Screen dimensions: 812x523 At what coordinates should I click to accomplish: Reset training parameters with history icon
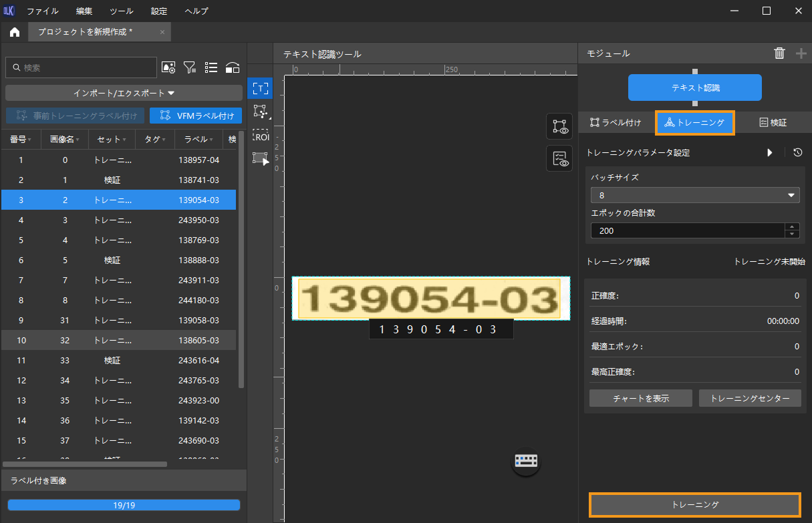tap(797, 152)
